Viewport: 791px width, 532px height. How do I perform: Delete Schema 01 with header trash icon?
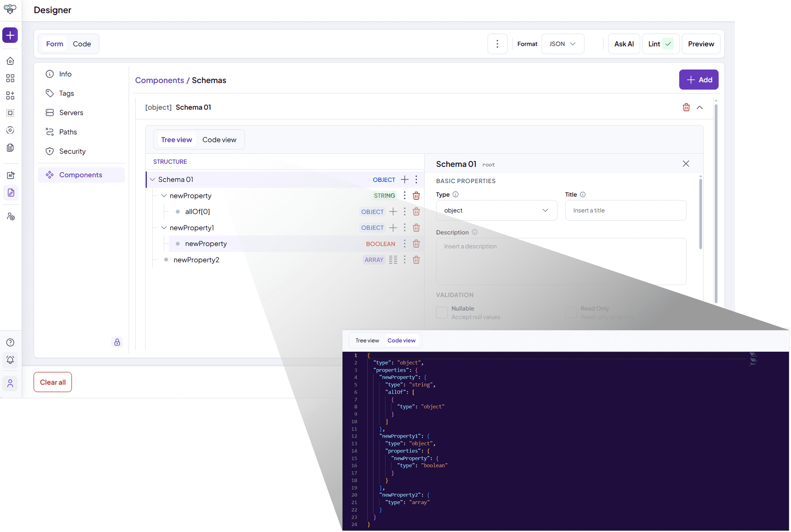(x=686, y=108)
